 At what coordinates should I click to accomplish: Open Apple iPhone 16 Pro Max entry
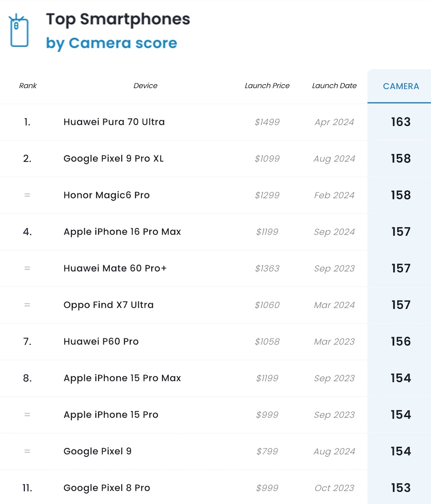pos(122,232)
